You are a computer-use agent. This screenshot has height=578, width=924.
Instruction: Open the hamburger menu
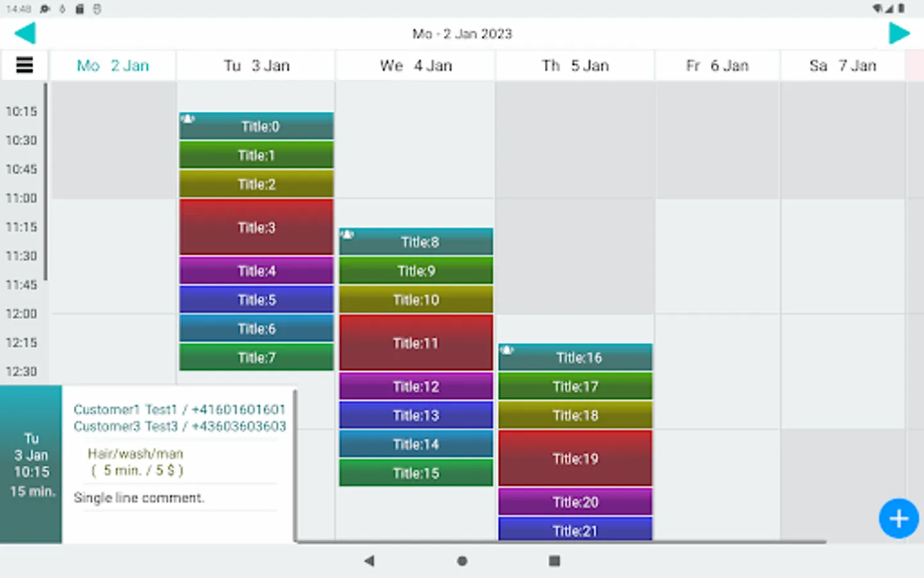24,65
